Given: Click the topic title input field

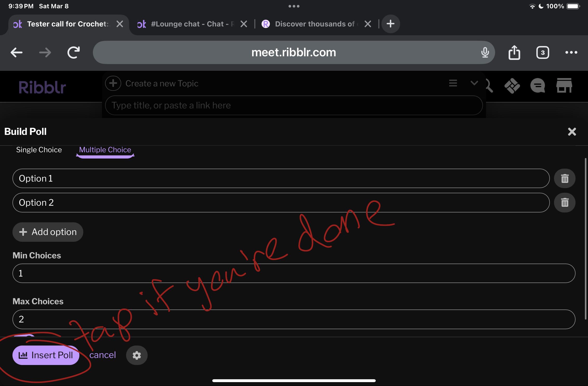Looking at the screenshot, I should (x=294, y=105).
